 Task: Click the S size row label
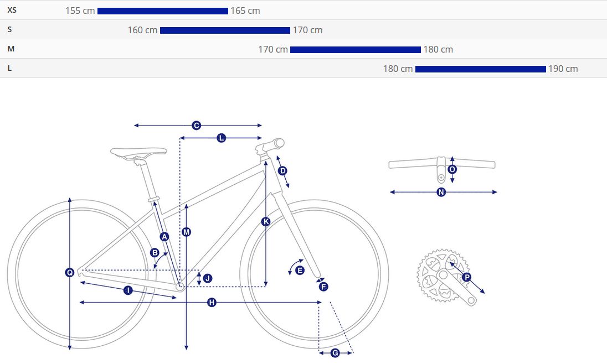10,29
